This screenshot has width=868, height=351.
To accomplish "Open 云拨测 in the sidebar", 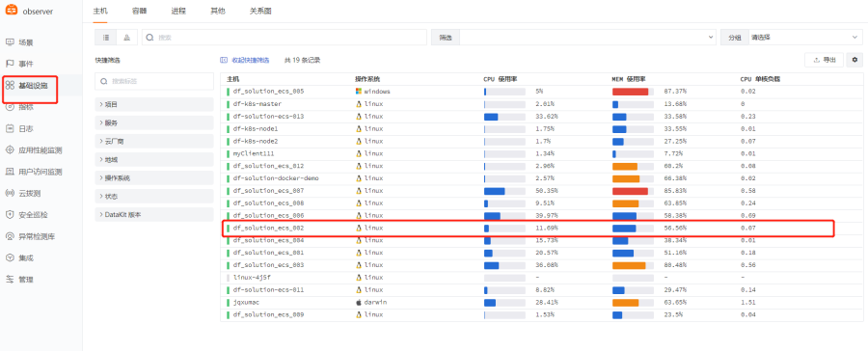I will [x=29, y=193].
